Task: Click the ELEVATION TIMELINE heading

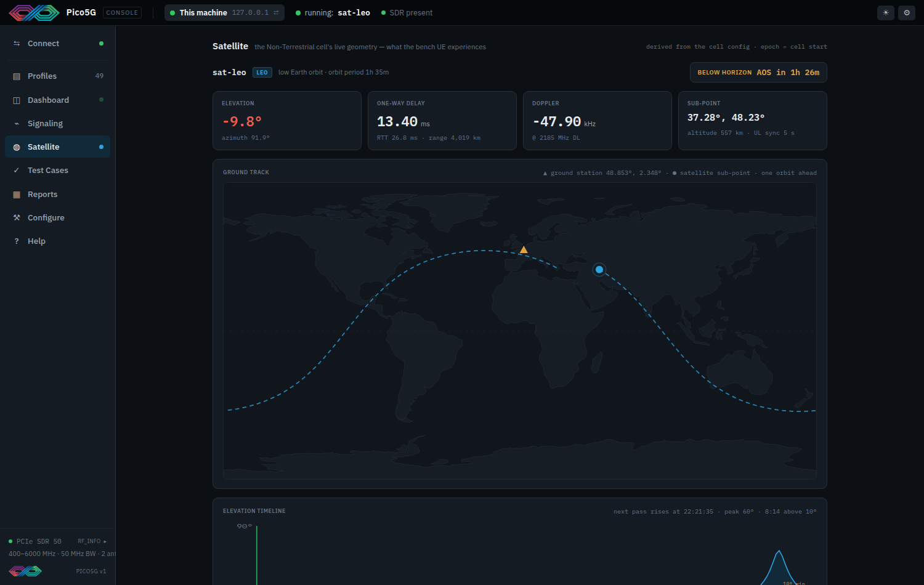Action: click(x=254, y=511)
